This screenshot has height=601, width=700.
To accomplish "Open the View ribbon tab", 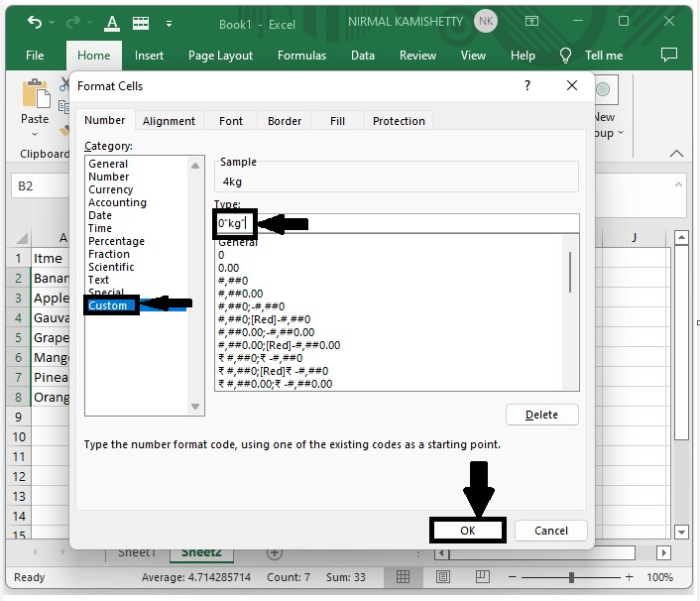I will click(x=473, y=55).
